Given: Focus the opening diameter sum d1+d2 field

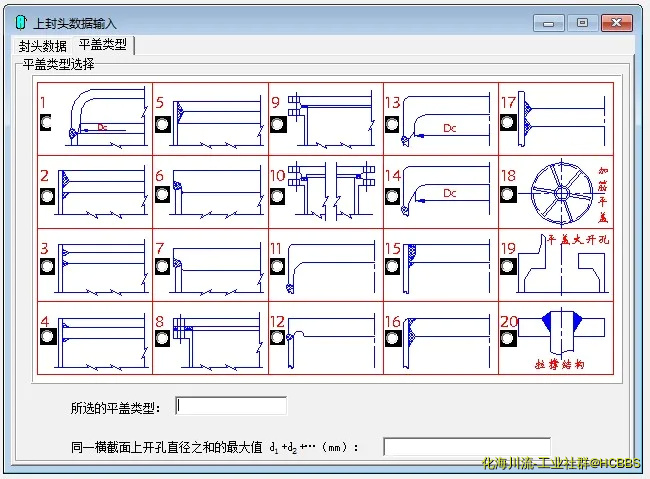Looking at the screenshot, I should click(467, 447).
